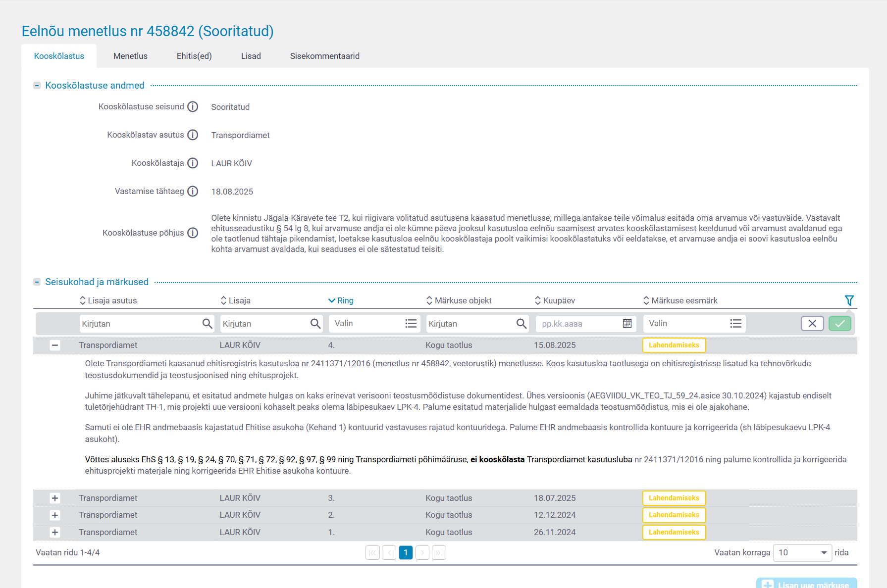887x588 pixels.
Task: Open the Ehitis(ed) tab
Action: pos(194,56)
